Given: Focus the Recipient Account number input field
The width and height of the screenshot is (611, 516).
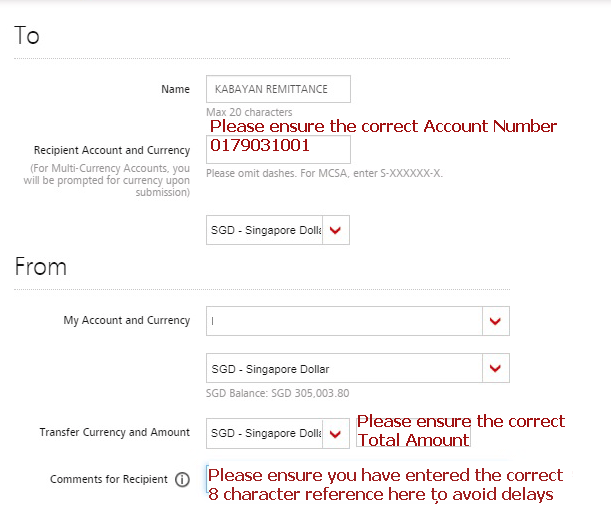Looking at the screenshot, I should 278,150.
